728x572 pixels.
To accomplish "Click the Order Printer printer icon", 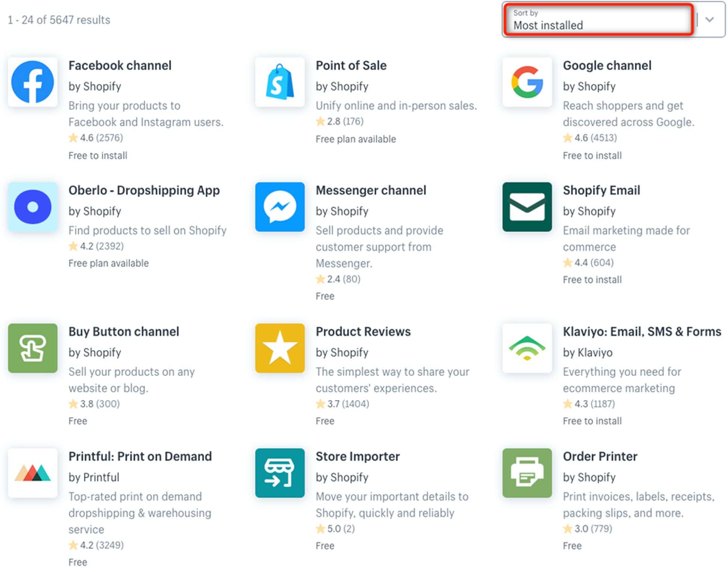I will point(527,473).
